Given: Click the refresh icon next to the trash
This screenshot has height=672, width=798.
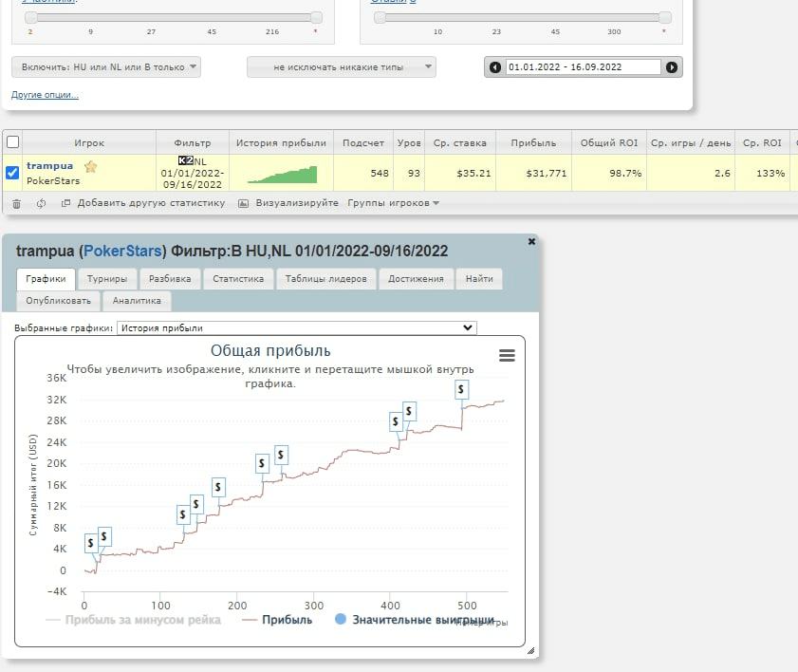Looking at the screenshot, I should pos(41,204).
